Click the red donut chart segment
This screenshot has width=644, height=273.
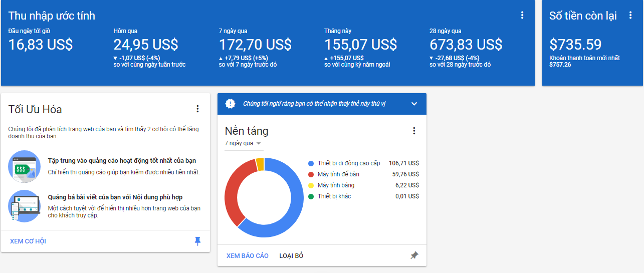[x=232, y=190]
